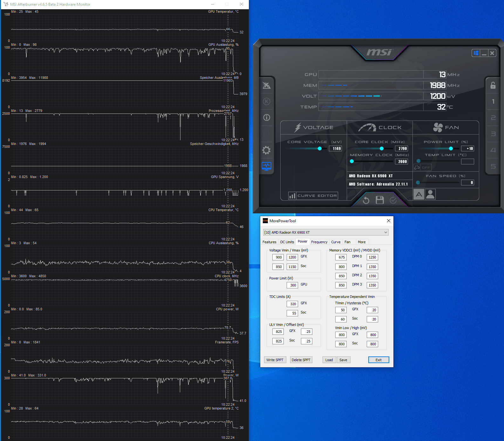Screen dimensions: 504x441
Task: Switch to Fan tab in MorePowerTool
Action: point(347,242)
